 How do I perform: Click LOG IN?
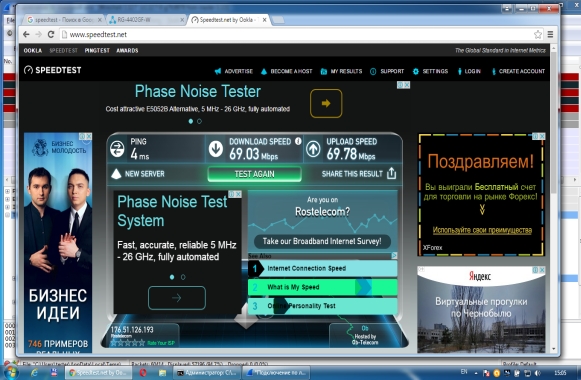point(469,71)
